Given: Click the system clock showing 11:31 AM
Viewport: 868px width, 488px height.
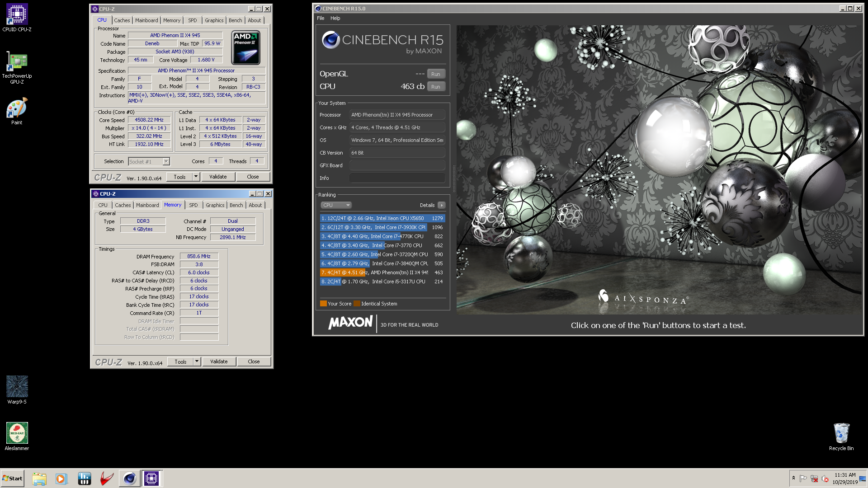Looking at the screenshot, I should tap(845, 479).
